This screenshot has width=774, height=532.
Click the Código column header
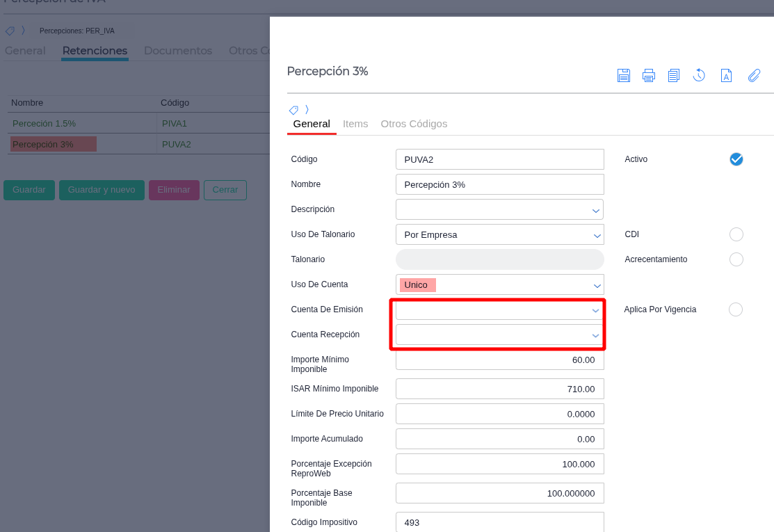coord(175,103)
